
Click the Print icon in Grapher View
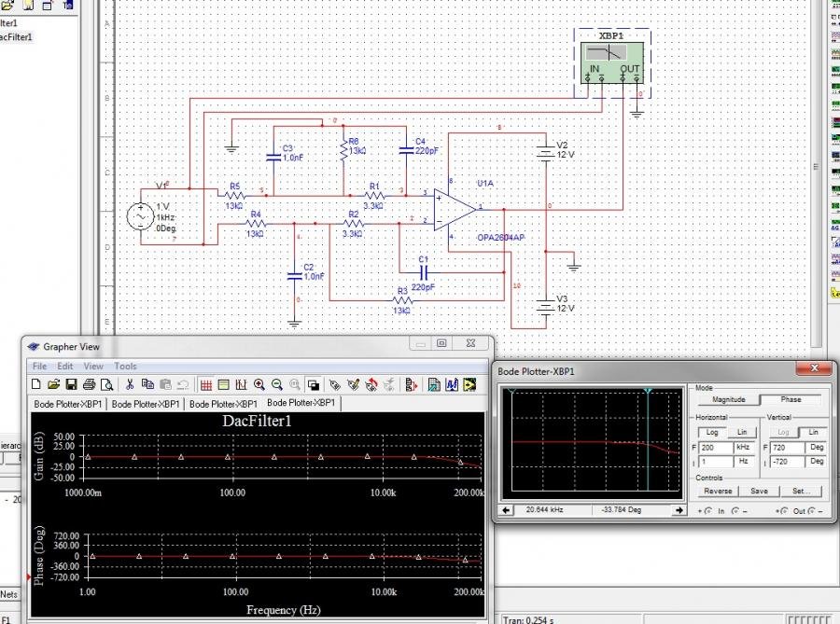[89, 384]
